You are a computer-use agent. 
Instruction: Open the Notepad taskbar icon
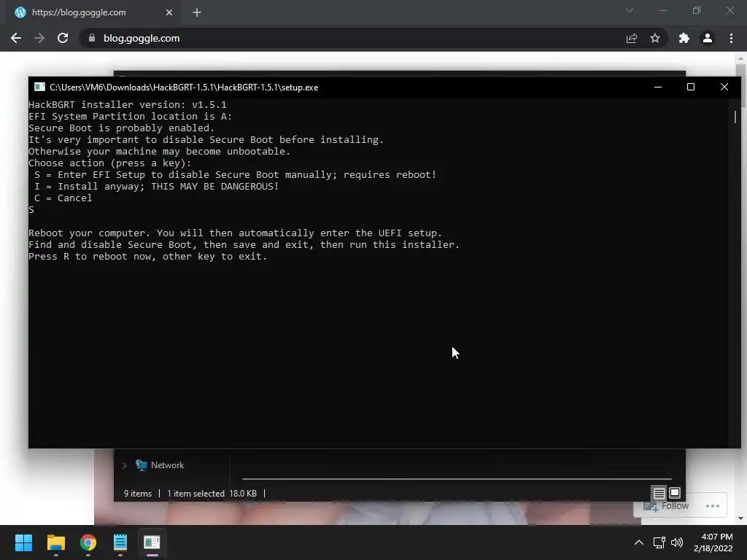120,542
